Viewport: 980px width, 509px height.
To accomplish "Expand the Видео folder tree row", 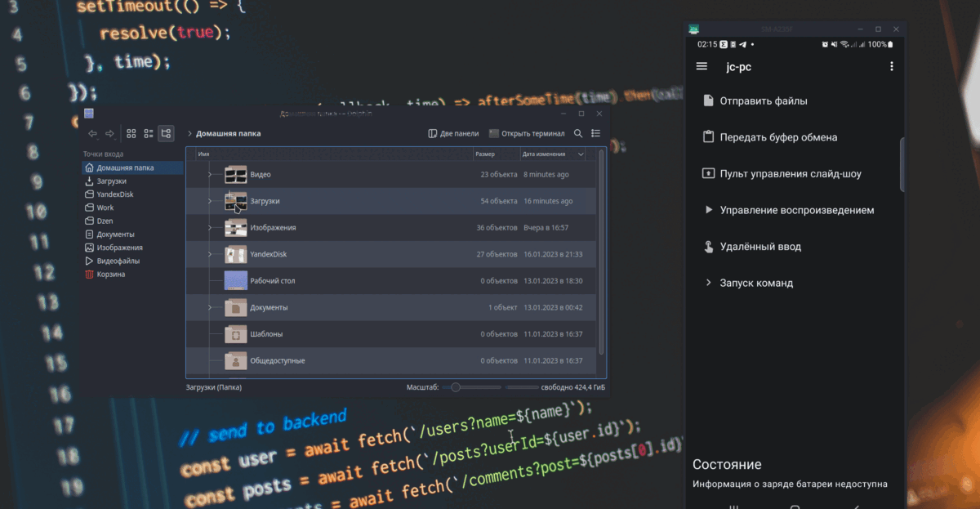I will pos(210,174).
